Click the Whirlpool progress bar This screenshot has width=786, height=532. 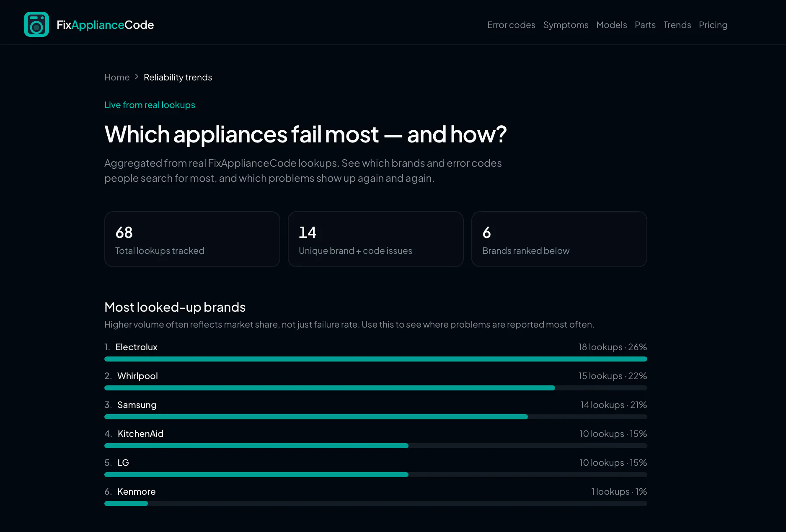[x=376, y=388]
